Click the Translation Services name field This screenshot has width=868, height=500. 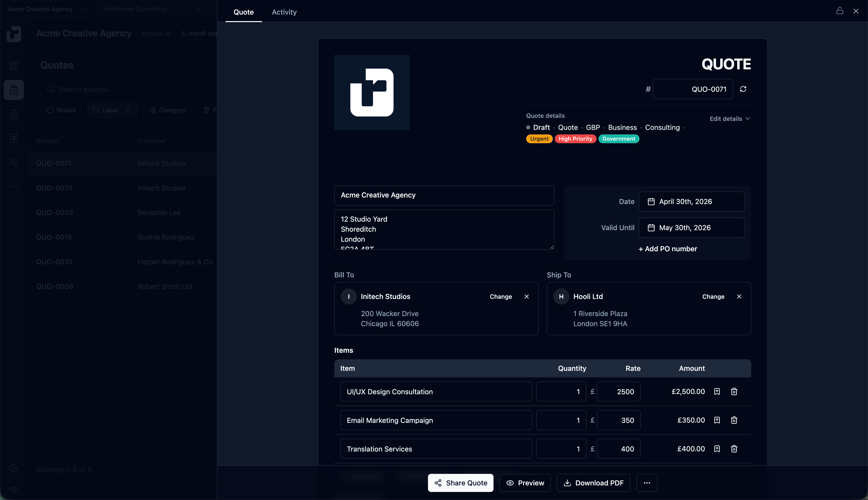pyautogui.click(x=436, y=449)
